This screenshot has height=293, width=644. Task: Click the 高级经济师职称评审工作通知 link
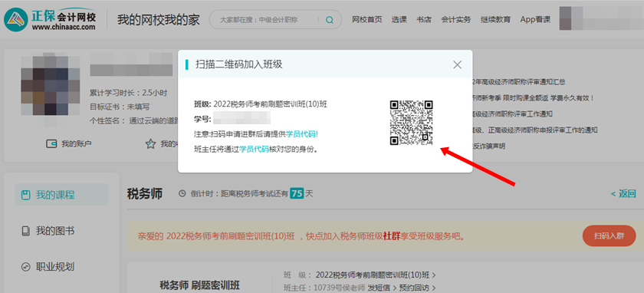coord(513,114)
